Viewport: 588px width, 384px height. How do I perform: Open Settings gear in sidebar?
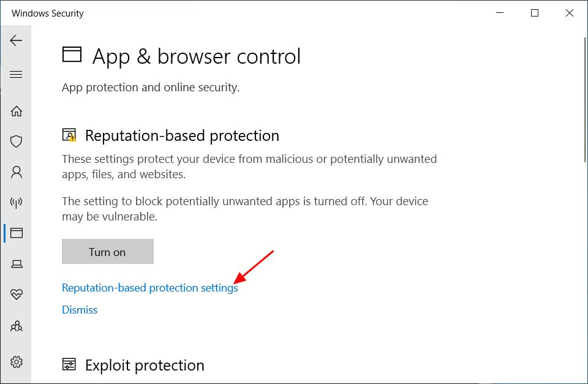tap(16, 362)
